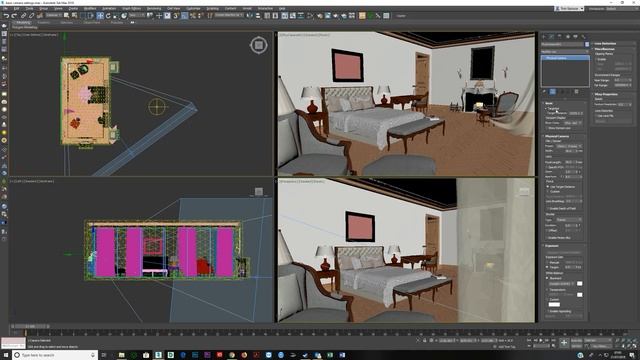Click the object color swatch beside name

(587, 44)
